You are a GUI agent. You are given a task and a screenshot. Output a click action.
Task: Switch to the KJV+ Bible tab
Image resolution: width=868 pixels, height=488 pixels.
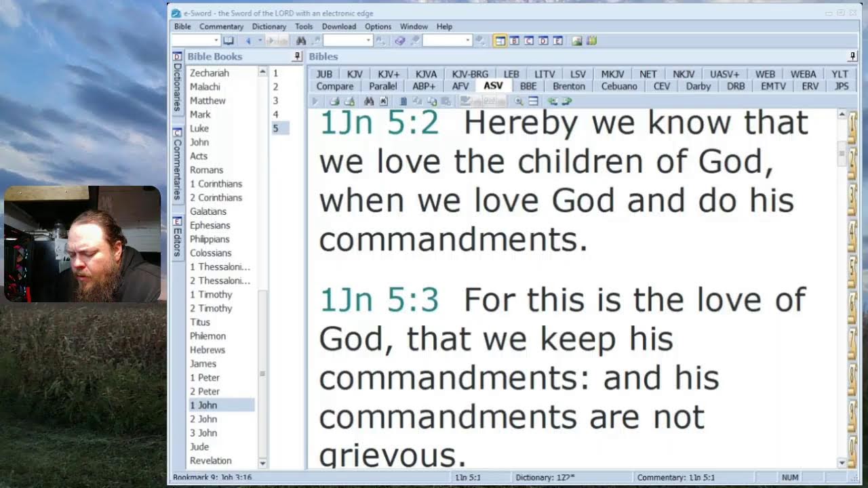pyautogui.click(x=389, y=74)
